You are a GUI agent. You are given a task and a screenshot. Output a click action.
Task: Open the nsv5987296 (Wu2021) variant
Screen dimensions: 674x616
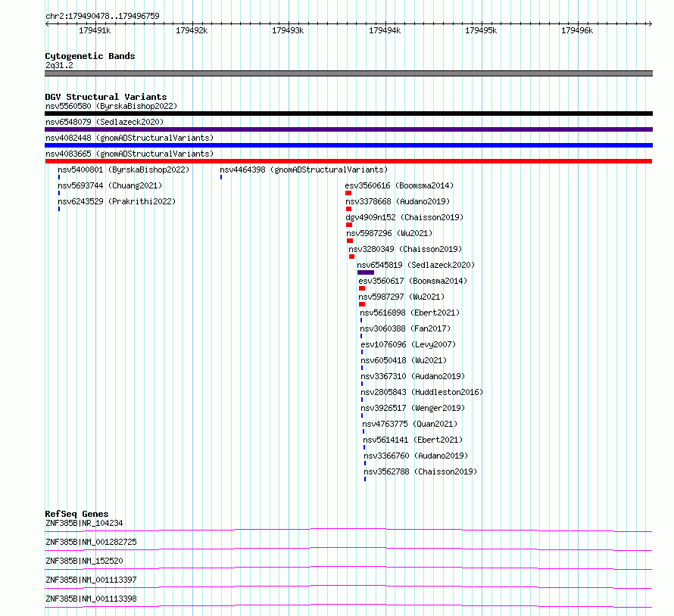[x=389, y=233]
